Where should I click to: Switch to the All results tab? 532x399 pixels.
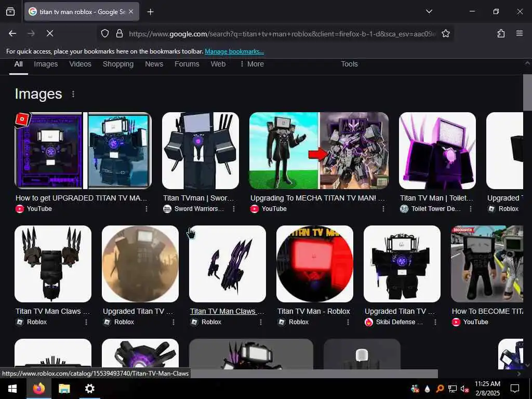(x=19, y=64)
